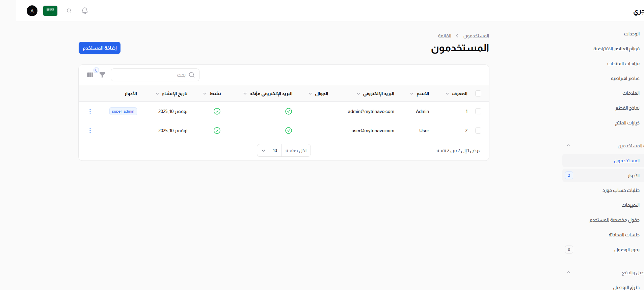Open the notifications bell
Image resolution: width=644 pixels, height=290 pixels.
[x=85, y=11]
